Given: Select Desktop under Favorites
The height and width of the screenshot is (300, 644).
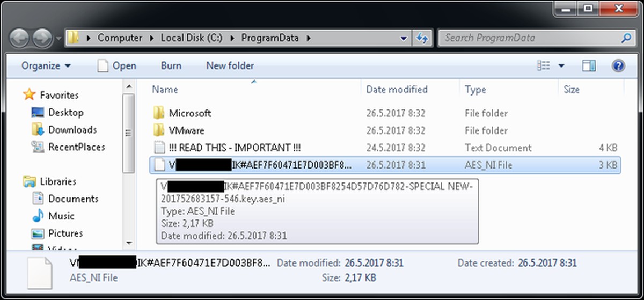Looking at the screenshot, I should click(x=65, y=113).
